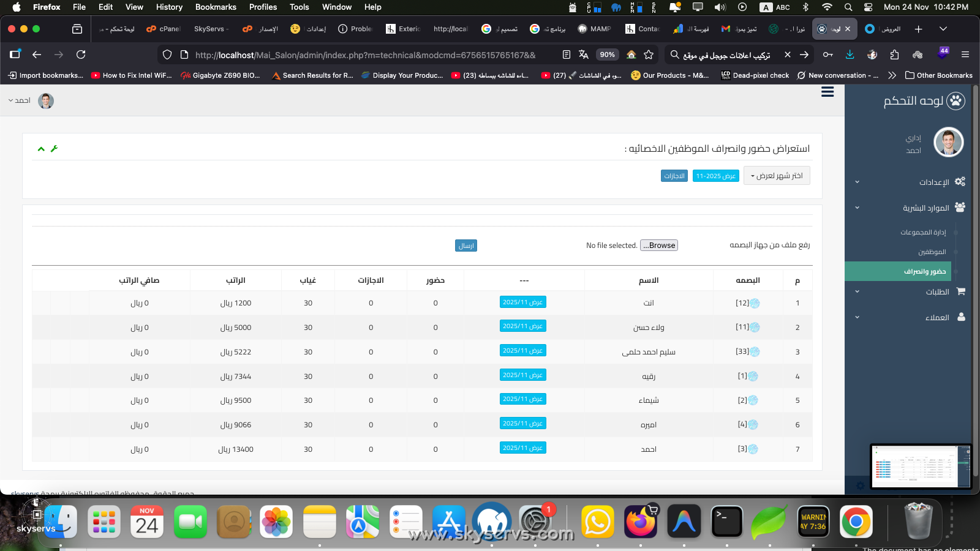
Task: Collapse panel with green chevron up icon
Action: click(41, 149)
